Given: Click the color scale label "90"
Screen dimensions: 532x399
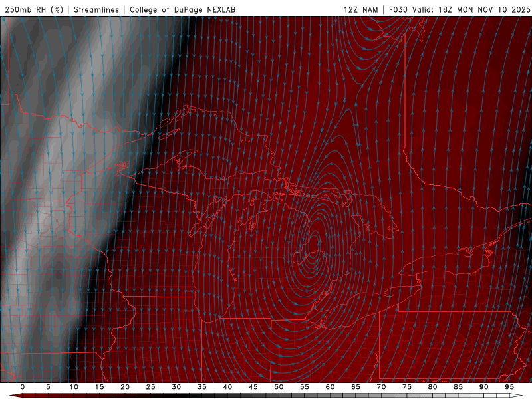Looking at the screenshot, I should 484,387.
